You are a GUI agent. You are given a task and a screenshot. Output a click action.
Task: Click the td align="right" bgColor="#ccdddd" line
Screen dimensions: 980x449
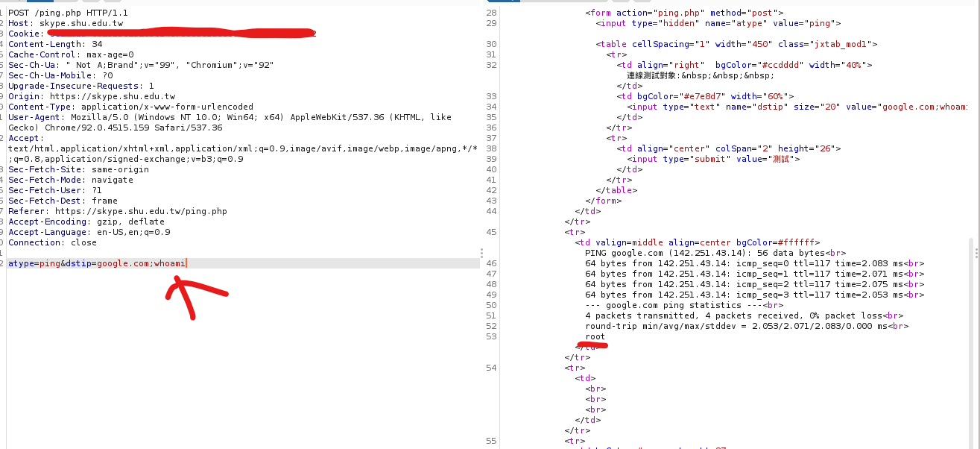[744, 65]
